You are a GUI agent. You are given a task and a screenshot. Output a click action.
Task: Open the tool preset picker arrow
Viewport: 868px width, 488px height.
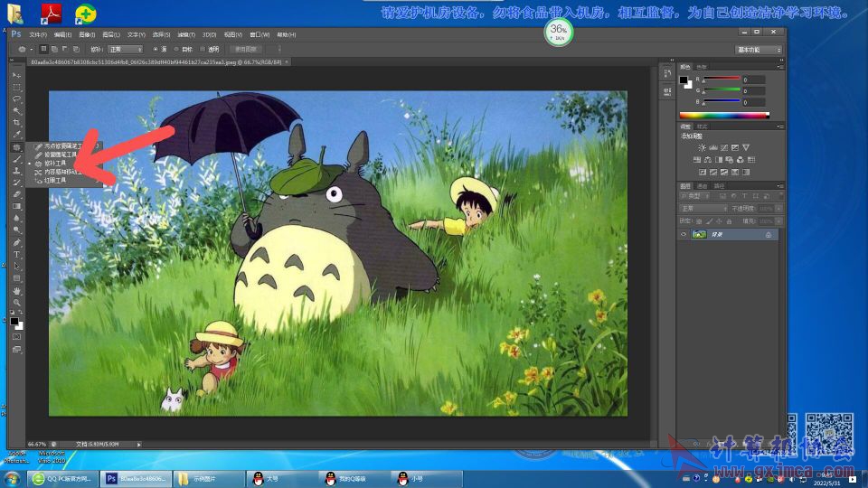click(32, 49)
